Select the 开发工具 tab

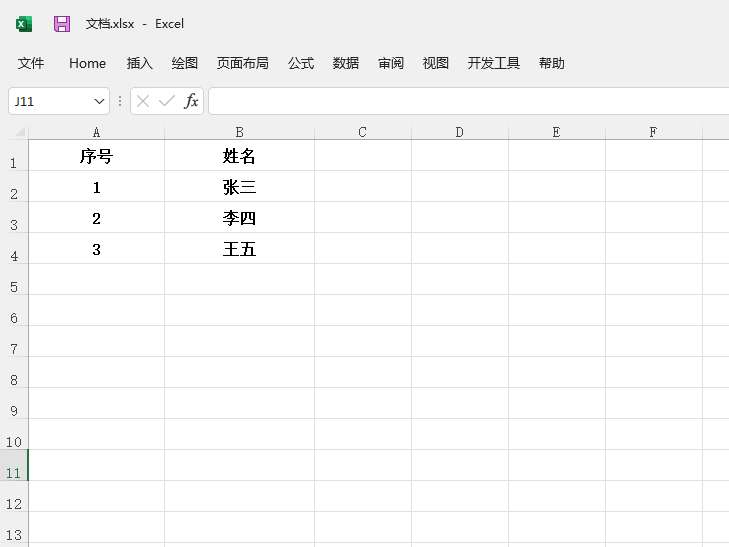494,63
